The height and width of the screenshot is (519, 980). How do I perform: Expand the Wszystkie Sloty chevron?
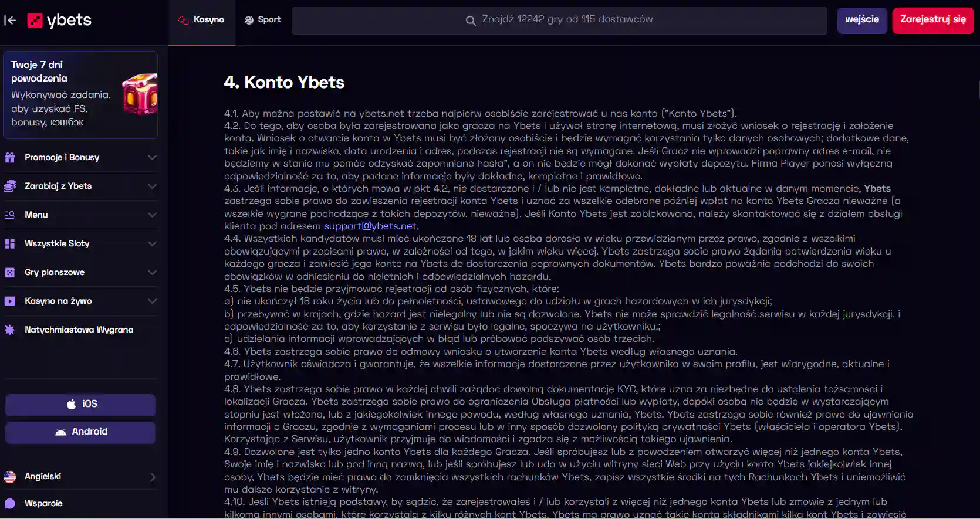click(152, 243)
